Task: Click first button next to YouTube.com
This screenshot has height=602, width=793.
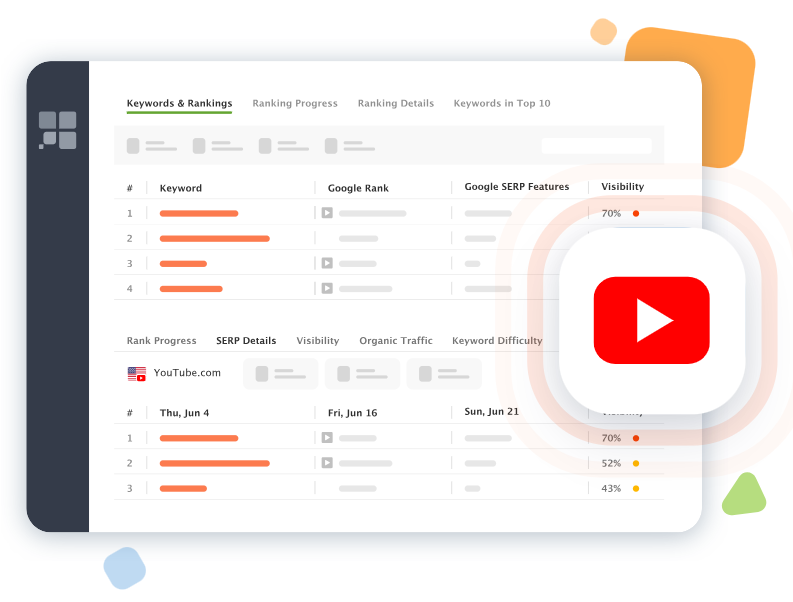Action: tap(281, 374)
